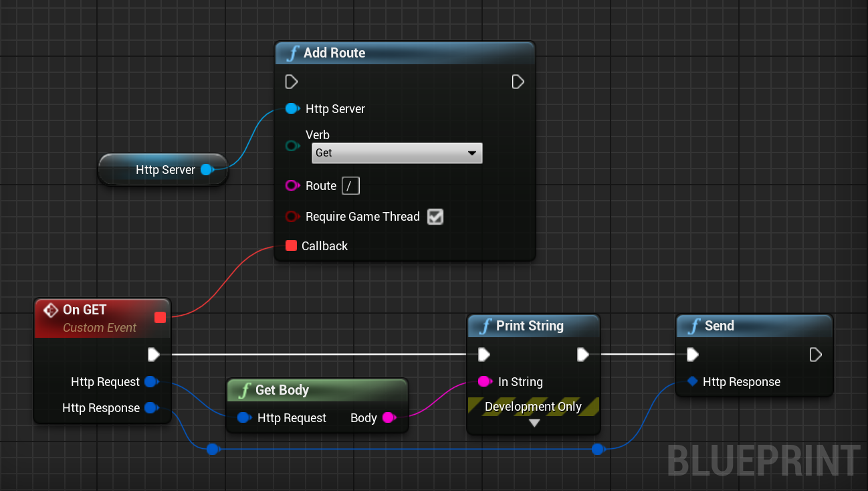Viewport: 868px width, 491px height.
Task: Click the Development Only banner on Print String
Action: (533, 407)
